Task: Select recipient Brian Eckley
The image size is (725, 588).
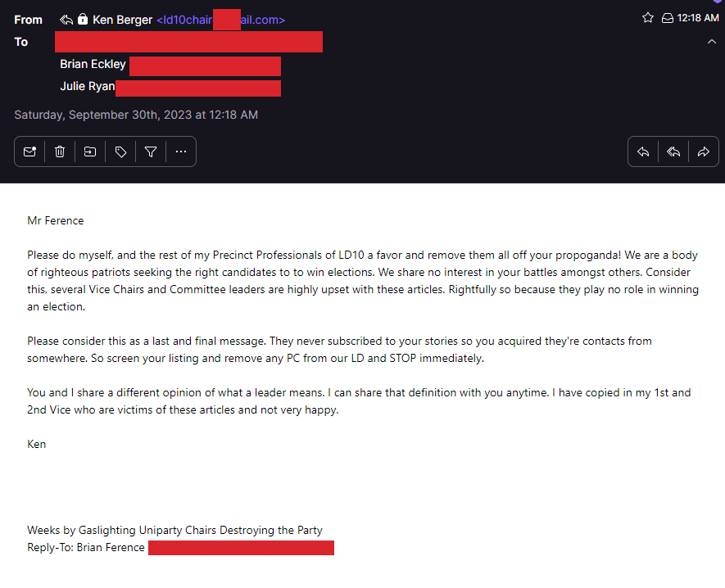Action: 93,64
